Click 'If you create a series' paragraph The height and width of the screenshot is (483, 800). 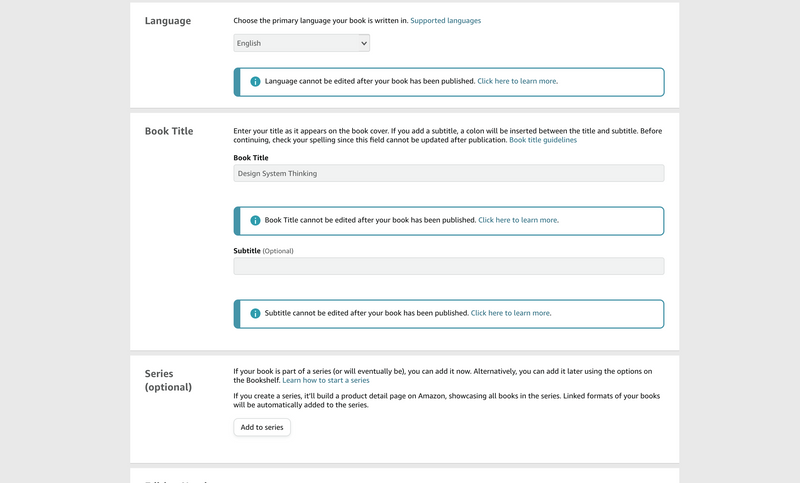(x=446, y=400)
